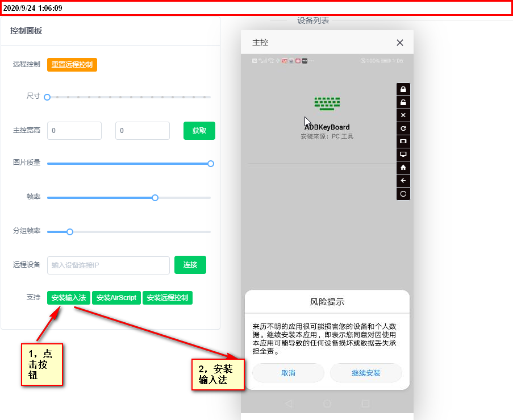Click the X icon in black toolbar
The width and height of the screenshot is (513, 420).
pos(403,115)
